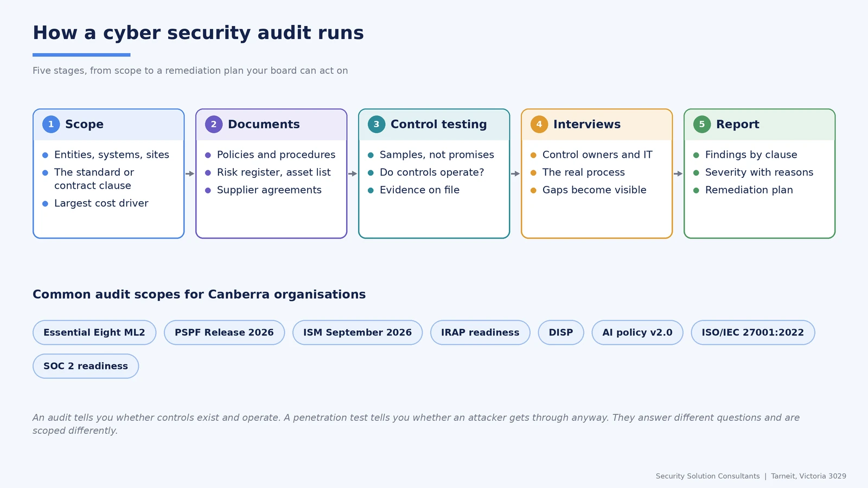Click "The real process" bullet text

pos(584,172)
